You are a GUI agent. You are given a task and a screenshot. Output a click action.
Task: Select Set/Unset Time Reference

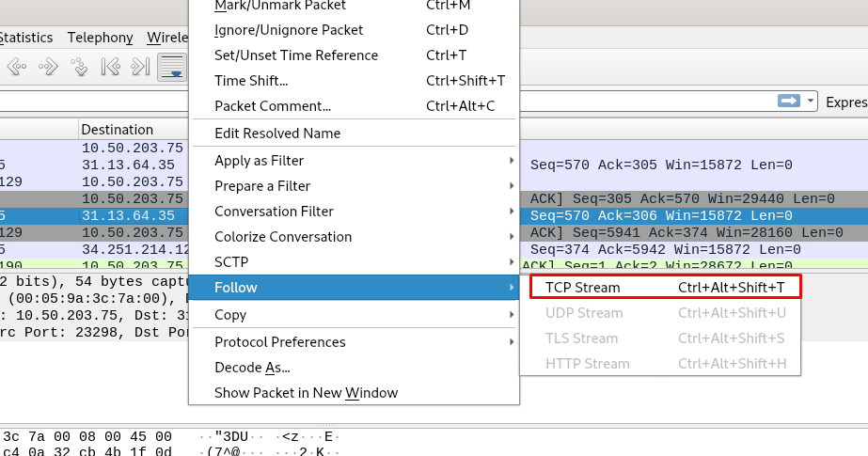pyautogui.click(x=354, y=55)
